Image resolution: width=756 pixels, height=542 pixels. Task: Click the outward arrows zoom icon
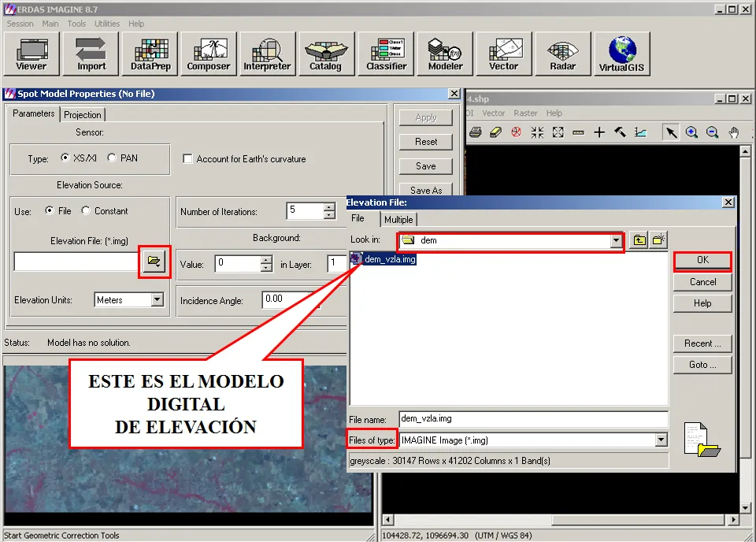click(558, 132)
